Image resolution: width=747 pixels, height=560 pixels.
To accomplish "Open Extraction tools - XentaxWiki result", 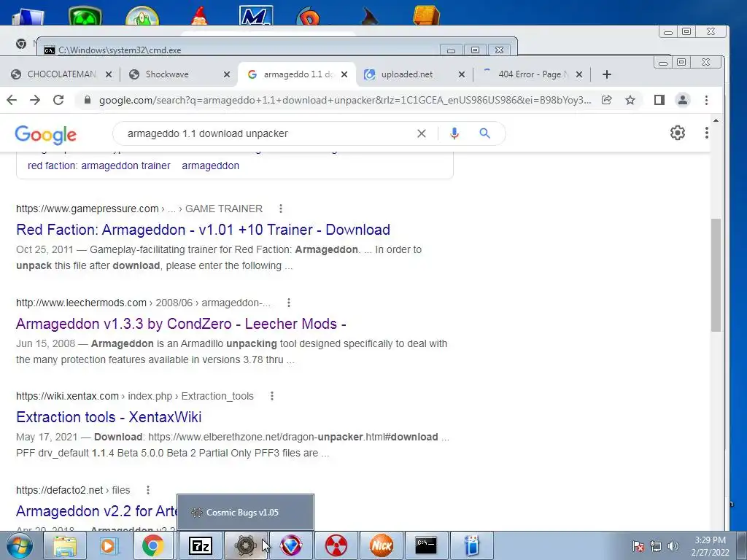I will [x=109, y=417].
